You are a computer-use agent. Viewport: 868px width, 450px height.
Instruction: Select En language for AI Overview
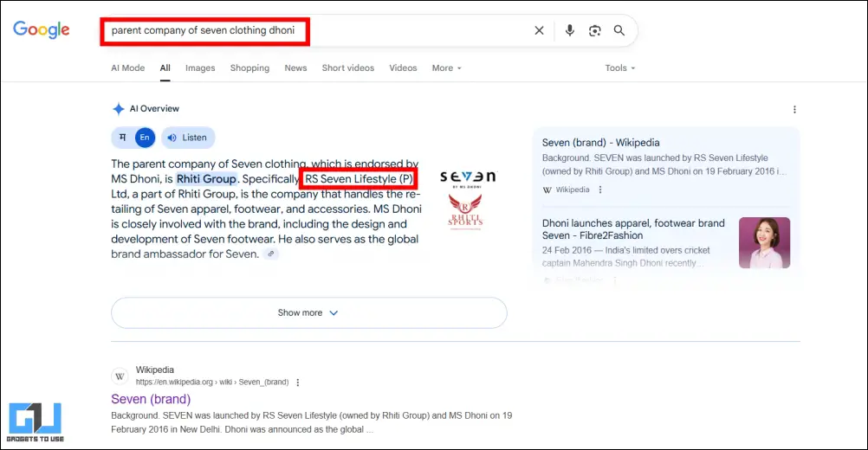[x=145, y=138]
